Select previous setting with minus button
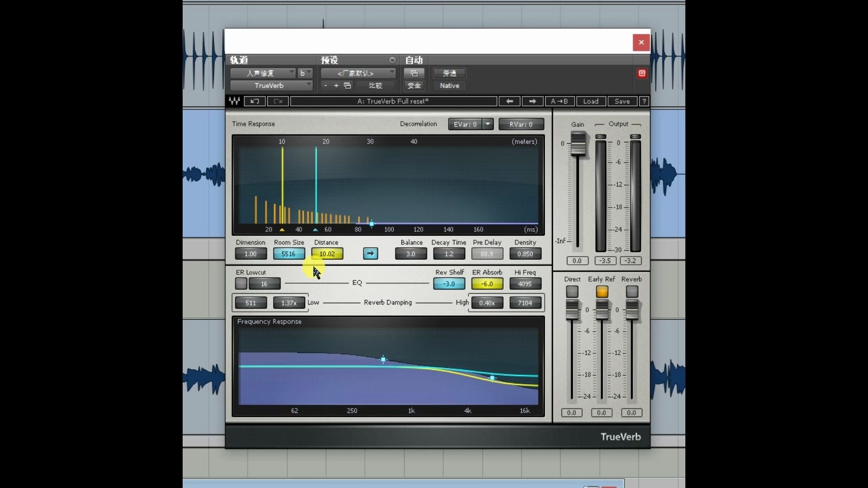 coord(325,85)
